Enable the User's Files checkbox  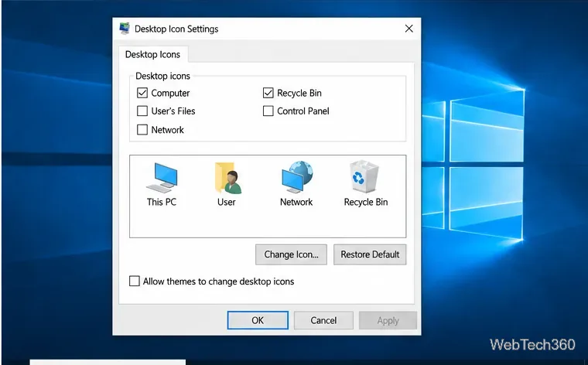(142, 111)
